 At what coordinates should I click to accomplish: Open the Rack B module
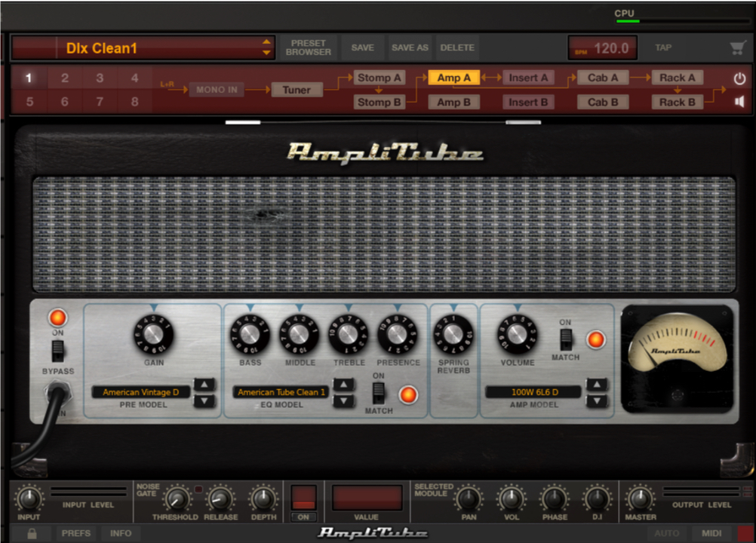(x=677, y=102)
